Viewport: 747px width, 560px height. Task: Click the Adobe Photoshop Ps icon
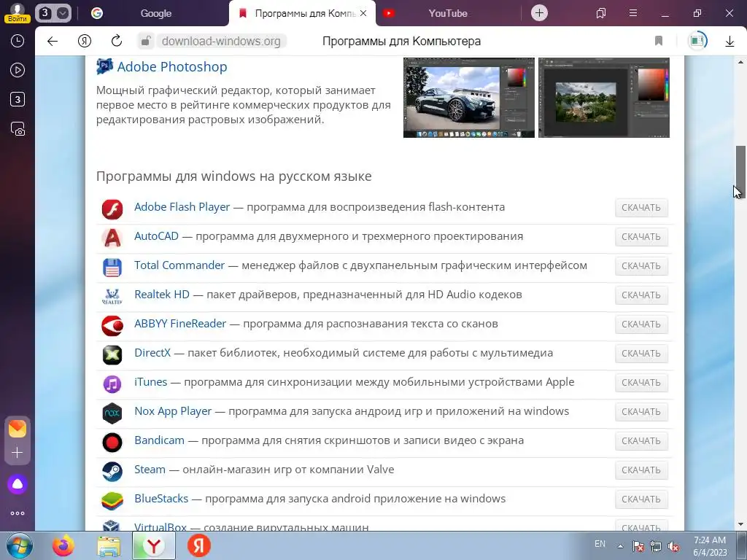point(104,66)
